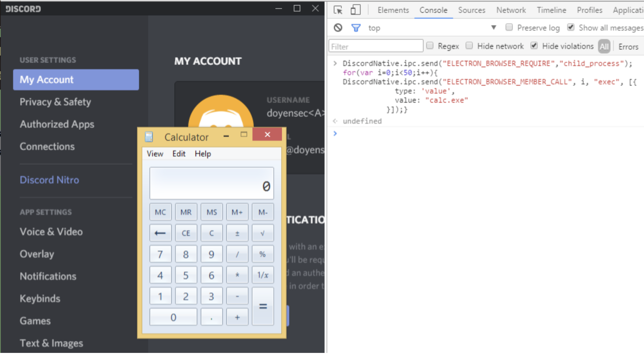Image resolution: width=644 pixels, height=354 pixels.
Task: Click the MS memory store key
Action: point(212,212)
